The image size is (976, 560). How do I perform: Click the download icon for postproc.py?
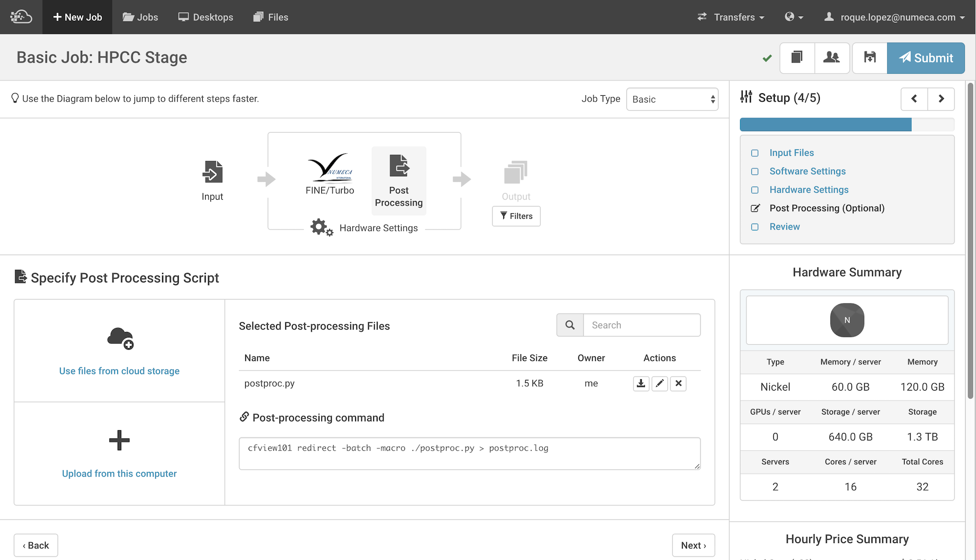click(x=641, y=384)
